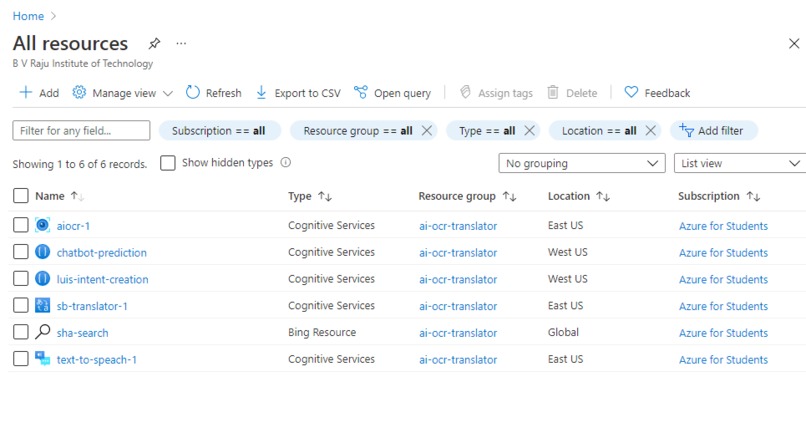The height and width of the screenshot is (448, 806).
Task: Open Azure for Students in text-to-speach-1 row
Action: pyautogui.click(x=723, y=360)
